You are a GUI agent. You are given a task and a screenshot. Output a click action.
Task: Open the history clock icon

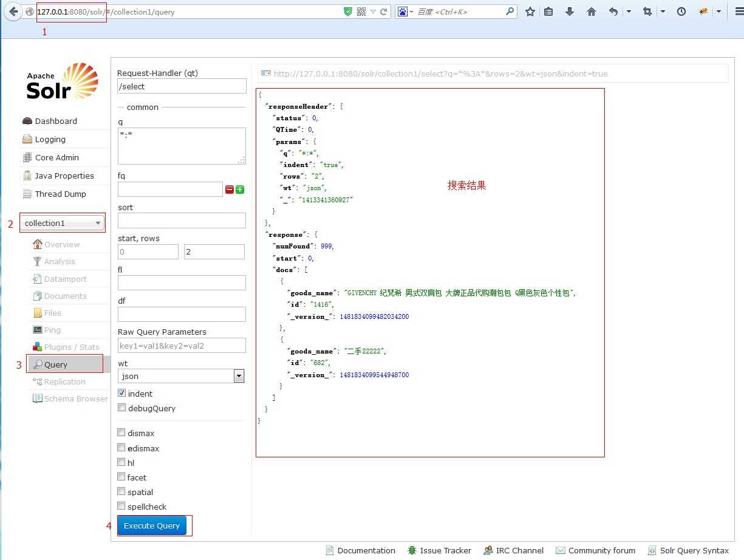tap(681, 12)
